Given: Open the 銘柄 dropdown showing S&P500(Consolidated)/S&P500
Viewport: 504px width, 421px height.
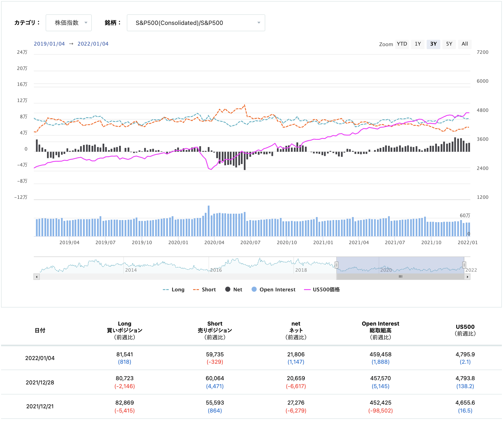Looking at the screenshot, I should pos(196,23).
